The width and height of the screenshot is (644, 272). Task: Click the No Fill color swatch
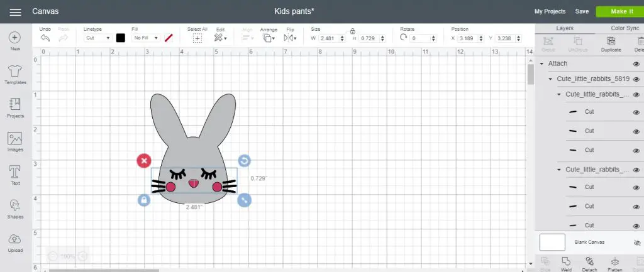[x=169, y=38]
